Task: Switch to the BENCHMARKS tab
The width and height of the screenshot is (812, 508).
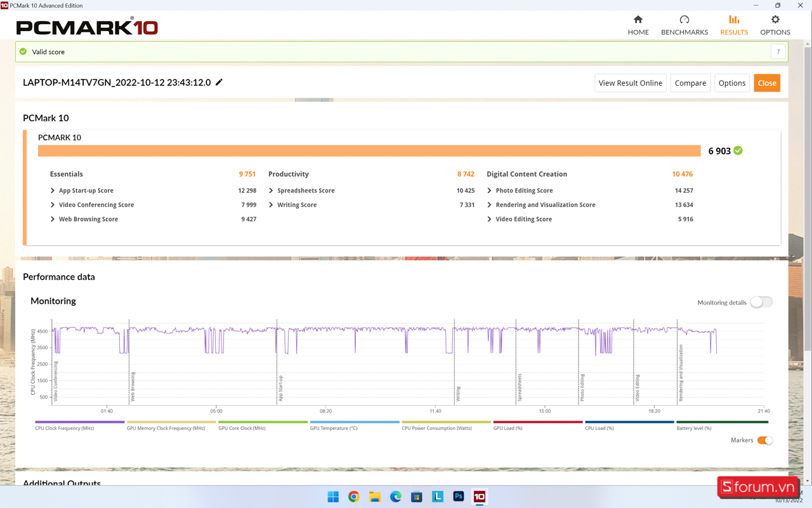Action: (684, 25)
